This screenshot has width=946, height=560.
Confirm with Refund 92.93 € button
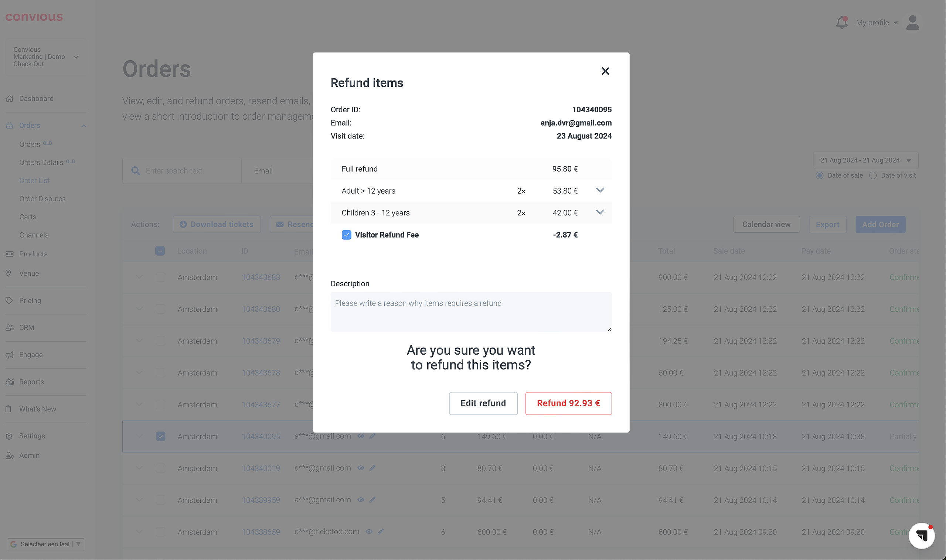coord(568,403)
